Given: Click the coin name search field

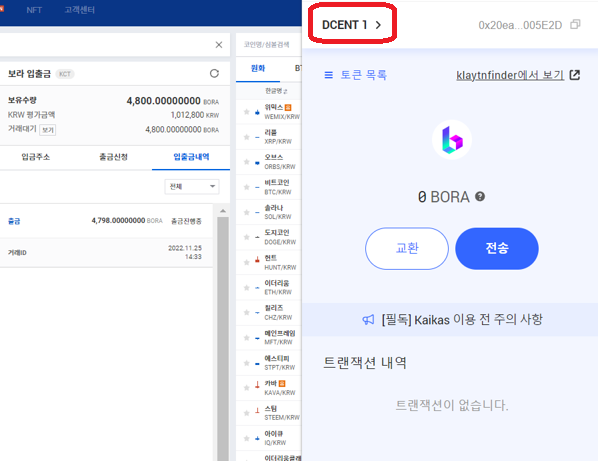Looking at the screenshot, I should click(267, 45).
